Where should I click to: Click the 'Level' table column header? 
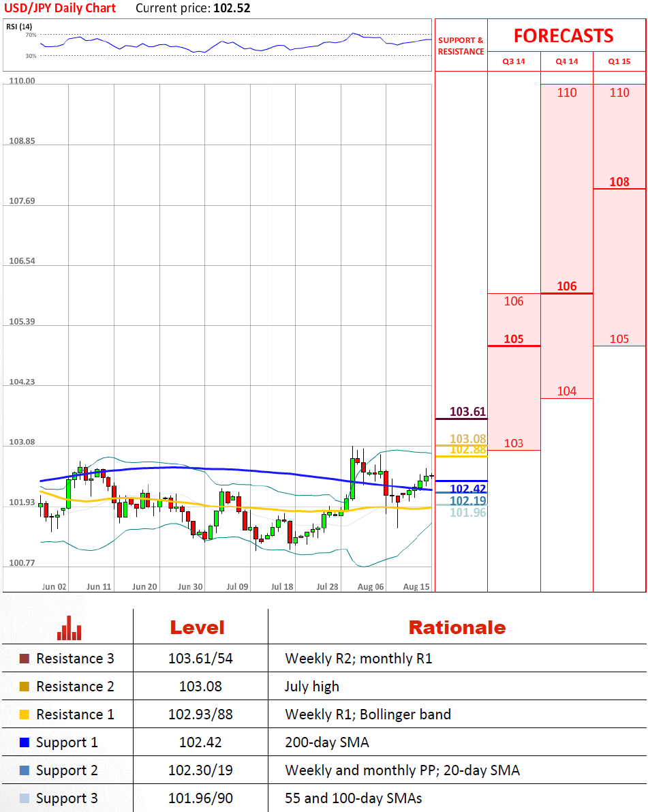[197, 628]
